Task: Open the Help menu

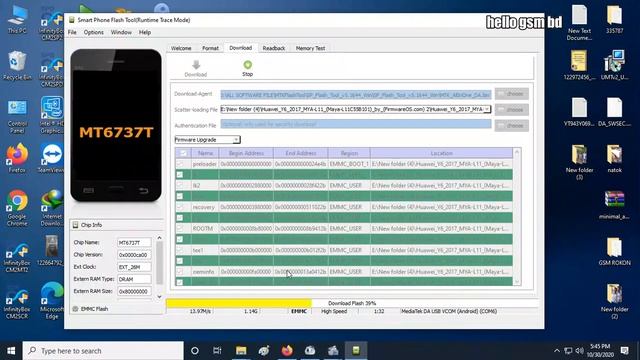Action: point(145,32)
